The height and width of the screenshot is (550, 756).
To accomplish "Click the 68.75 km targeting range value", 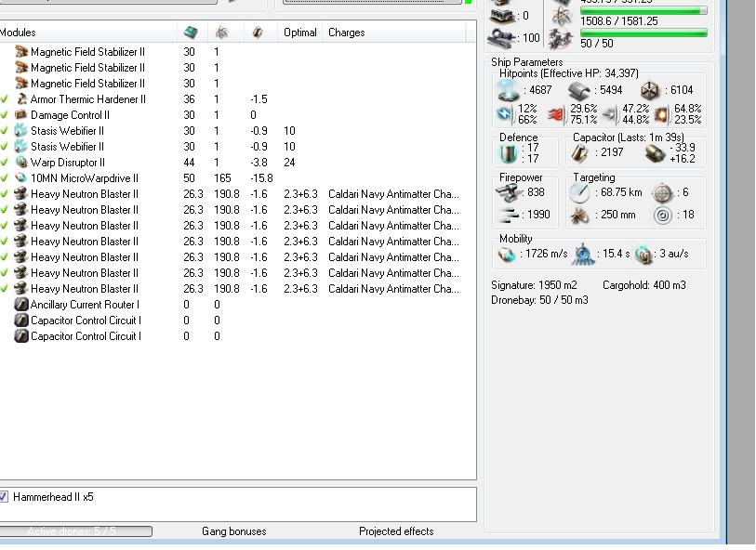I will click(x=621, y=192).
